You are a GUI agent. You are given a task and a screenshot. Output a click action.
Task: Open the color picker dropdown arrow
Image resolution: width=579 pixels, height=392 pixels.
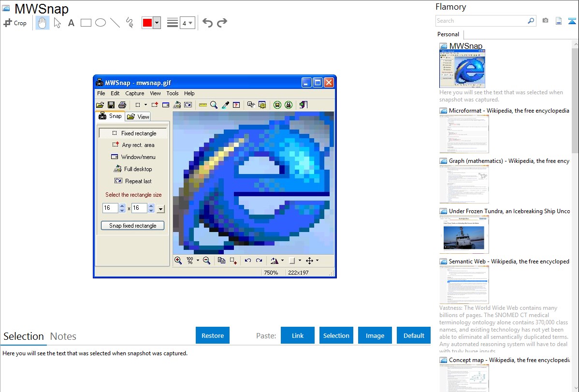(157, 23)
